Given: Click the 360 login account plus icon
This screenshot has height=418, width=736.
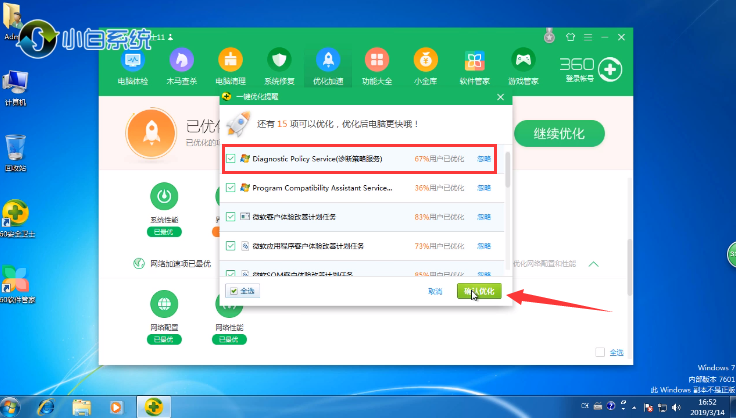Looking at the screenshot, I should coord(610,70).
